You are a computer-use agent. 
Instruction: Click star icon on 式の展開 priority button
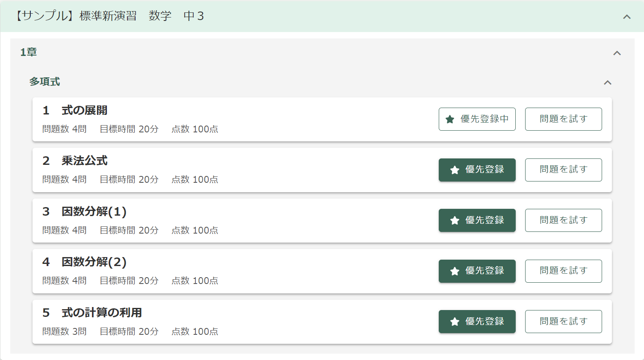[450, 119]
